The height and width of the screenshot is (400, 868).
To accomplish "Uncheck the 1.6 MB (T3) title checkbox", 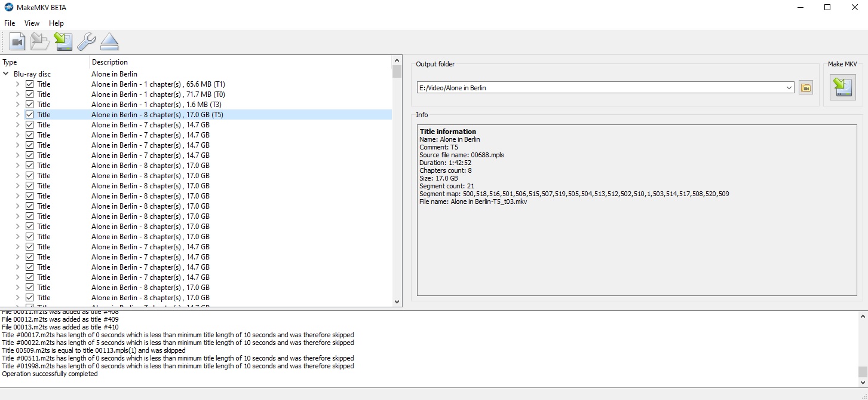I will point(30,105).
